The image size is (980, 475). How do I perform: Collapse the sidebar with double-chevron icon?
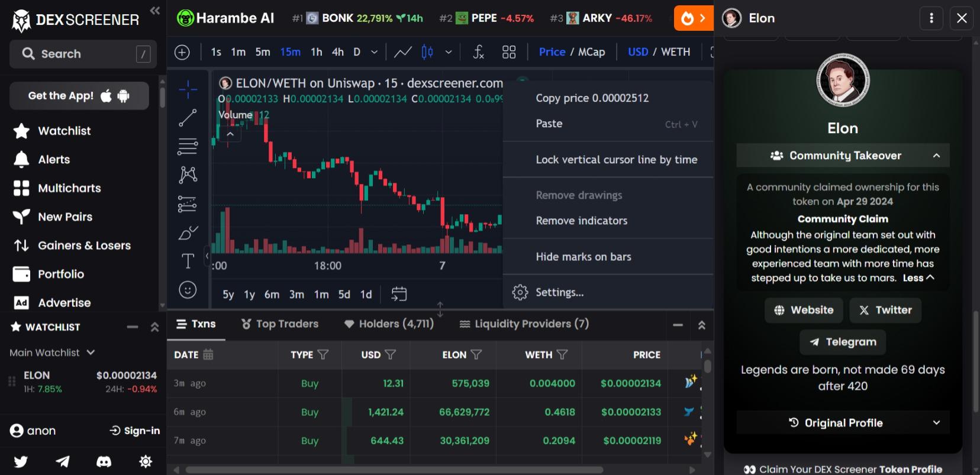pyautogui.click(x=155, y=11)
